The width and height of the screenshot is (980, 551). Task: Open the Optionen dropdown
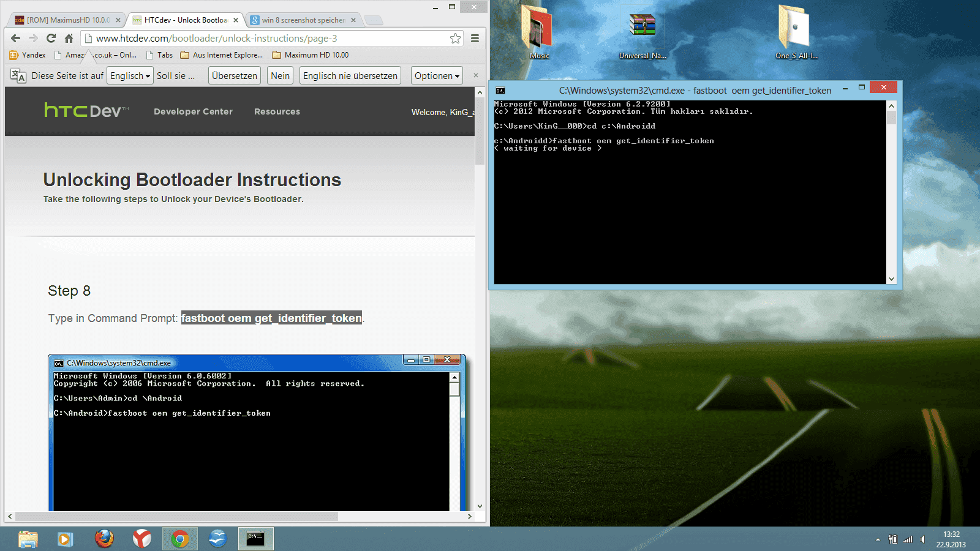coord(437,76)
